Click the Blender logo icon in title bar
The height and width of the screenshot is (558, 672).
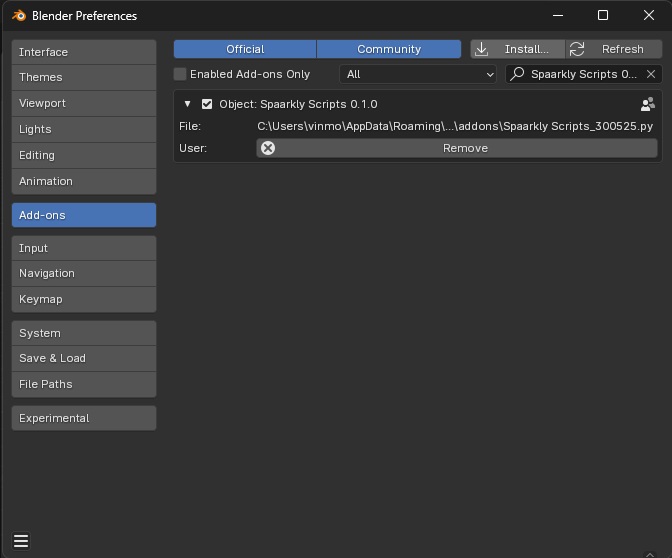click(x=19, y=16)
